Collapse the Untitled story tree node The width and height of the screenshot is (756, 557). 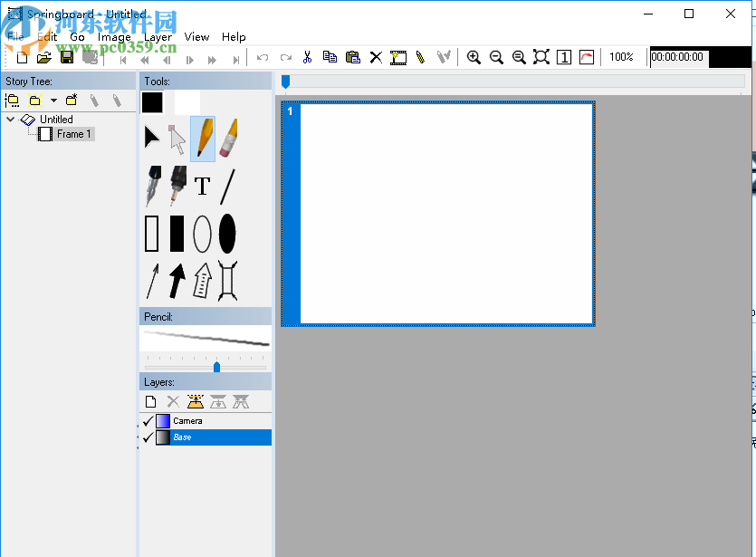[x=10, y=120]
